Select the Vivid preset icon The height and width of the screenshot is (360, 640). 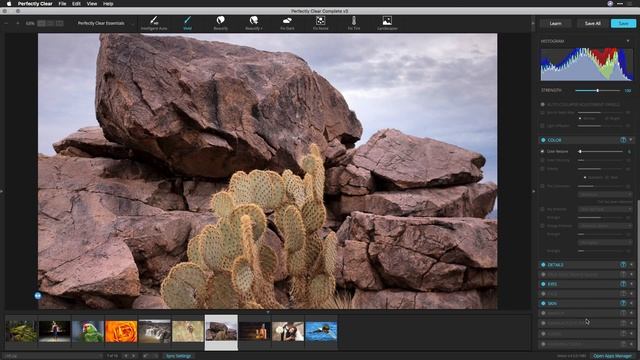(187, 20)
